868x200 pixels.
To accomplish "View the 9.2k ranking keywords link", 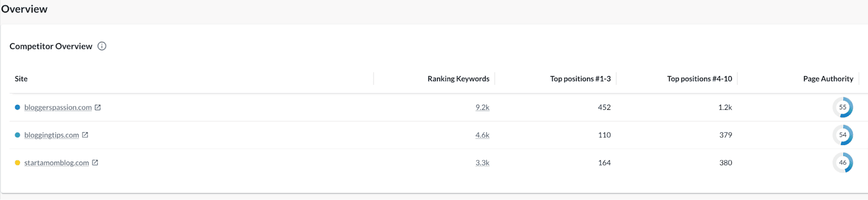I will click(x=482, y=108).
